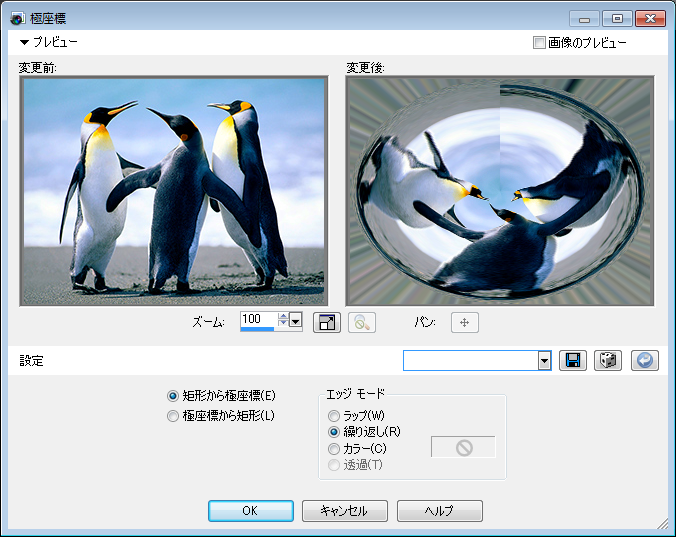Image resolution: width=676 pixels, height=537 pixels.
Task: Click the キャンセル button
Action: pyautogui.click(x=345, y=511)
